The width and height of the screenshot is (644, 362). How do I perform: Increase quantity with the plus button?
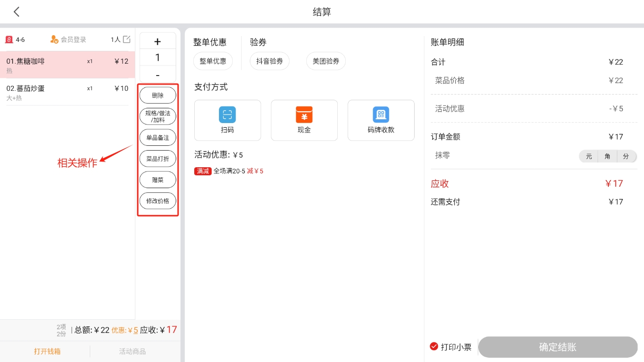[158, 42]
